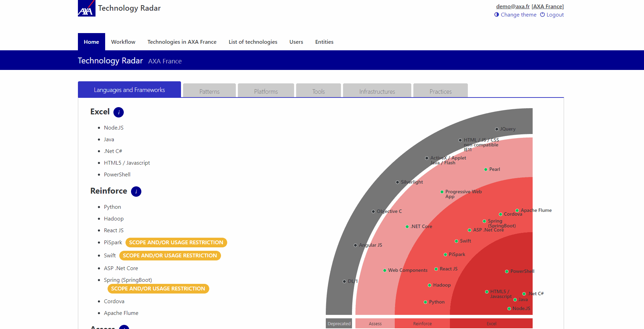The image size is (644, 329).
Task: Click the Node.JS radar dot
Action: [x=509, y=309]
